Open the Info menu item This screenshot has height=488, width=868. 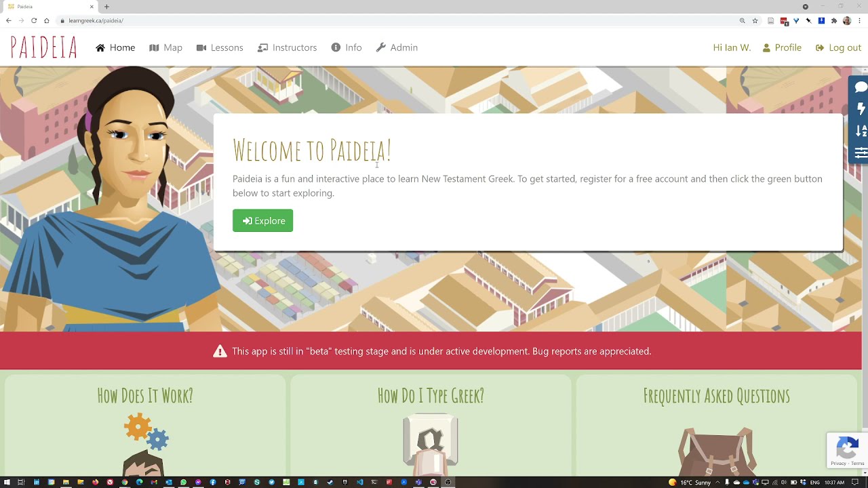(x=347, y=47)
